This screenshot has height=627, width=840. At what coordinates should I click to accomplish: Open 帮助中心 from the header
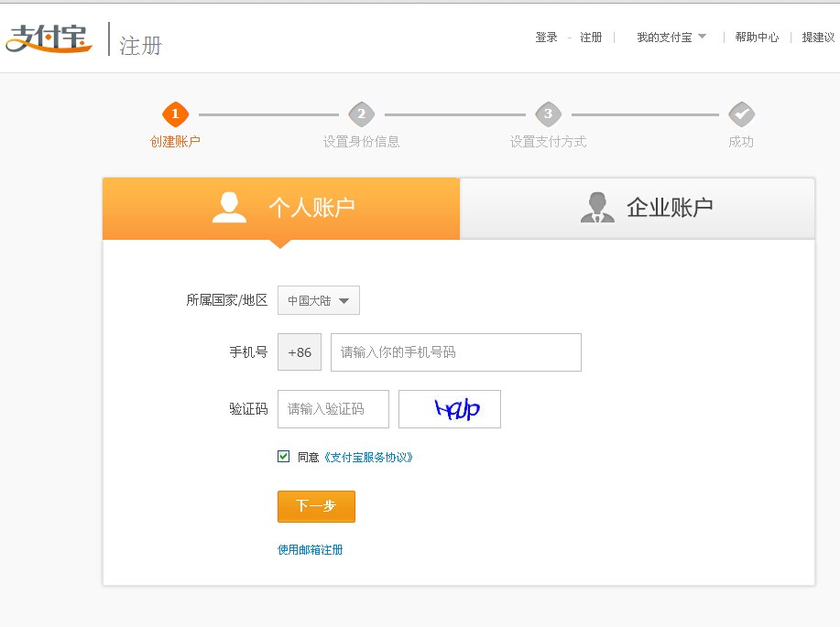pyautogui.click(x=757, y=38)
